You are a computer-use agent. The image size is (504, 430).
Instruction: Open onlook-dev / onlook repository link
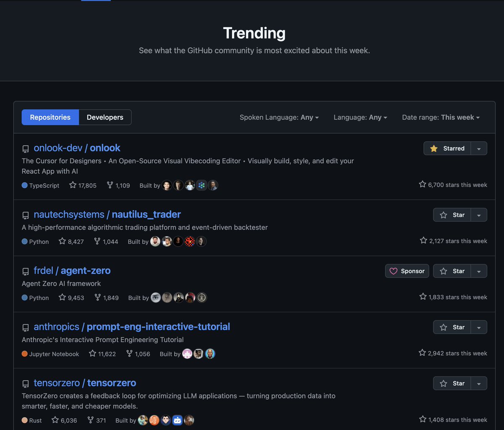pos(77,148)
